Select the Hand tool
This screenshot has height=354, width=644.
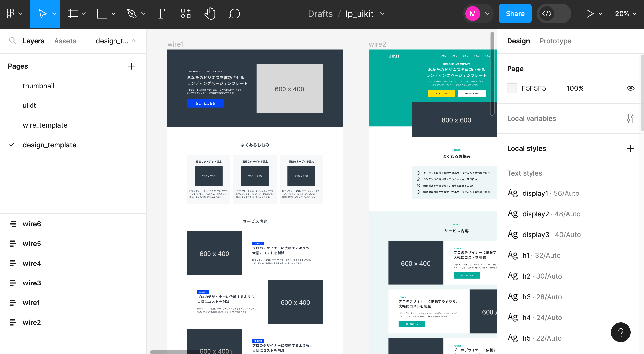pyautogui.click(x=210, y=14)
